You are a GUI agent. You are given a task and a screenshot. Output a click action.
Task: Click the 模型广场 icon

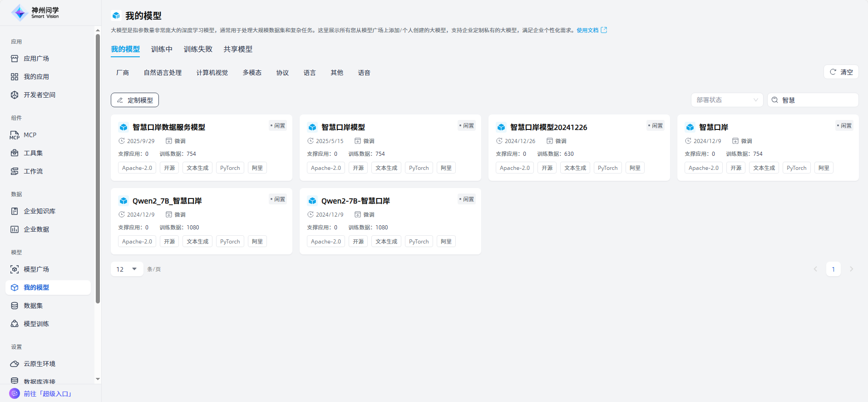click(15, 269)
